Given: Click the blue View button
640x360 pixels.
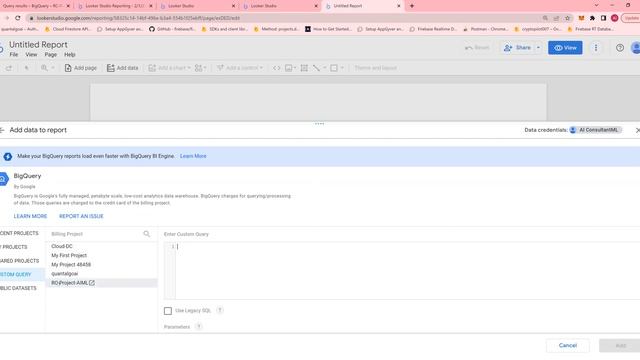Looking at the screenshot, I should (x=565, y=48).
